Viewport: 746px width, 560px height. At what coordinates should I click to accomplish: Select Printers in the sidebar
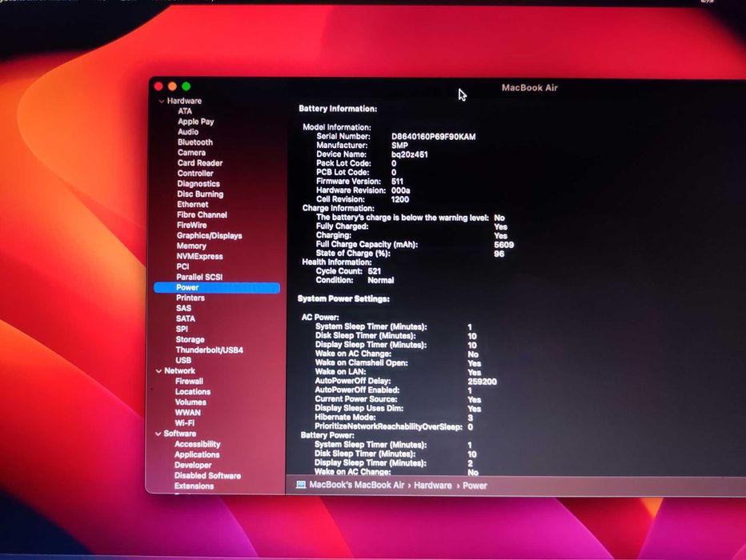pos(191,298)
